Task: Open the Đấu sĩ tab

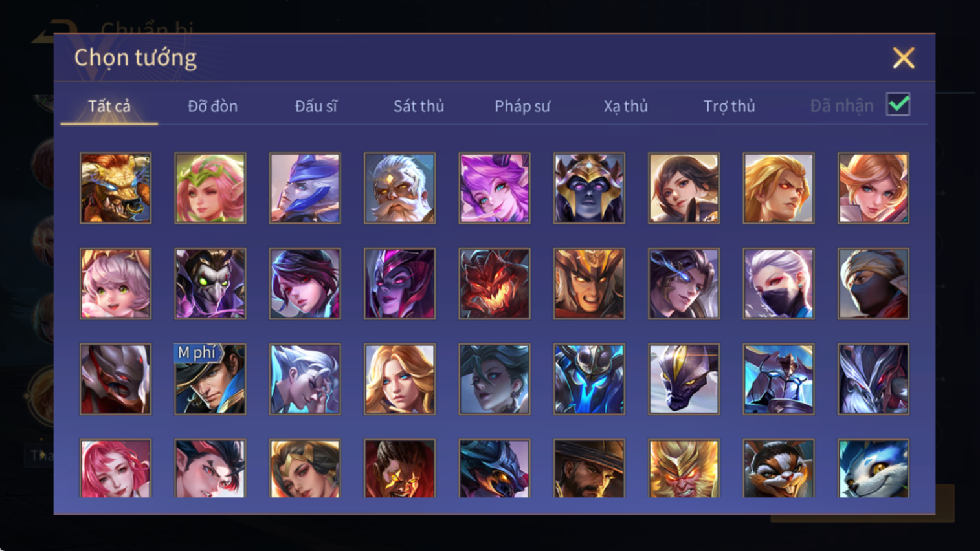Action: 316,106
